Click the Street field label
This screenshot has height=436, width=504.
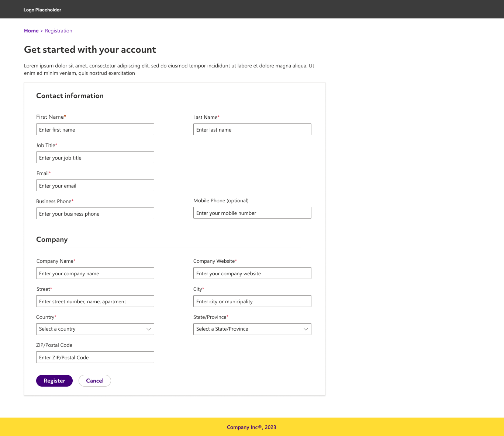point(44,289)
